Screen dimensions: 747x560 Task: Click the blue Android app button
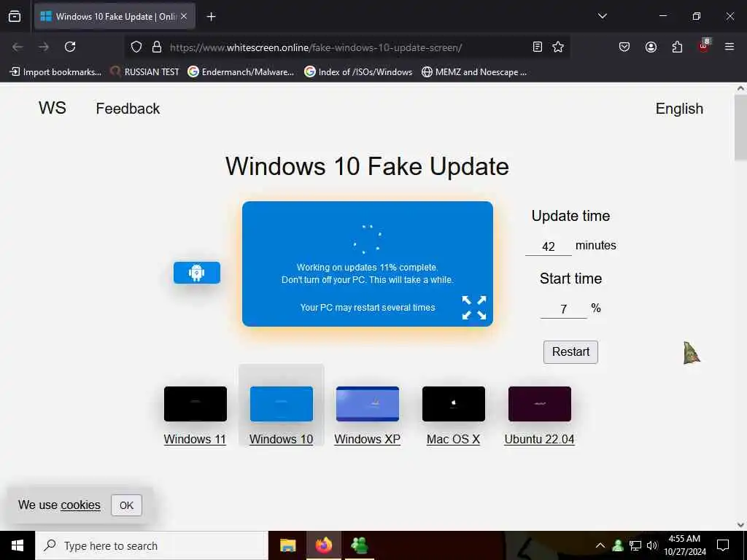click(x=197, y=273)
